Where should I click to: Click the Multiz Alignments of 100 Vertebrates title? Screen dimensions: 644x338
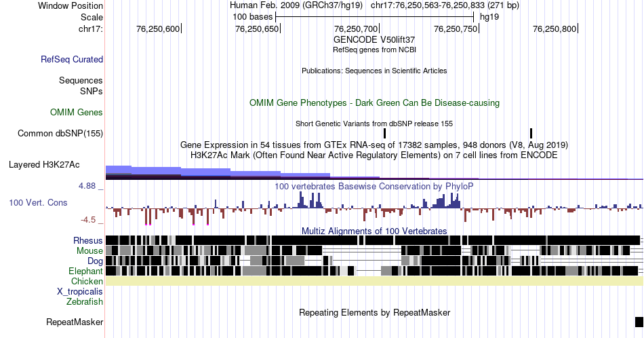[374, 231]
